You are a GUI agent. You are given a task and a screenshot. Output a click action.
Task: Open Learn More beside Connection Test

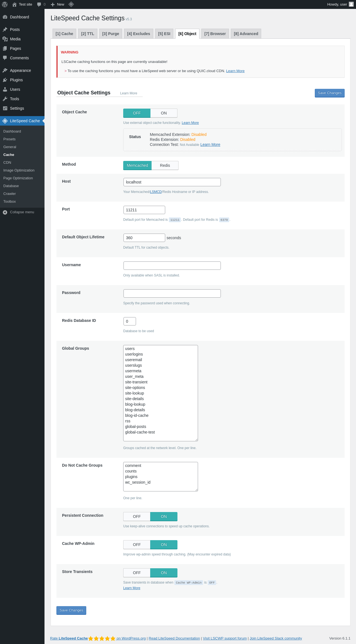tap(210, 145)
